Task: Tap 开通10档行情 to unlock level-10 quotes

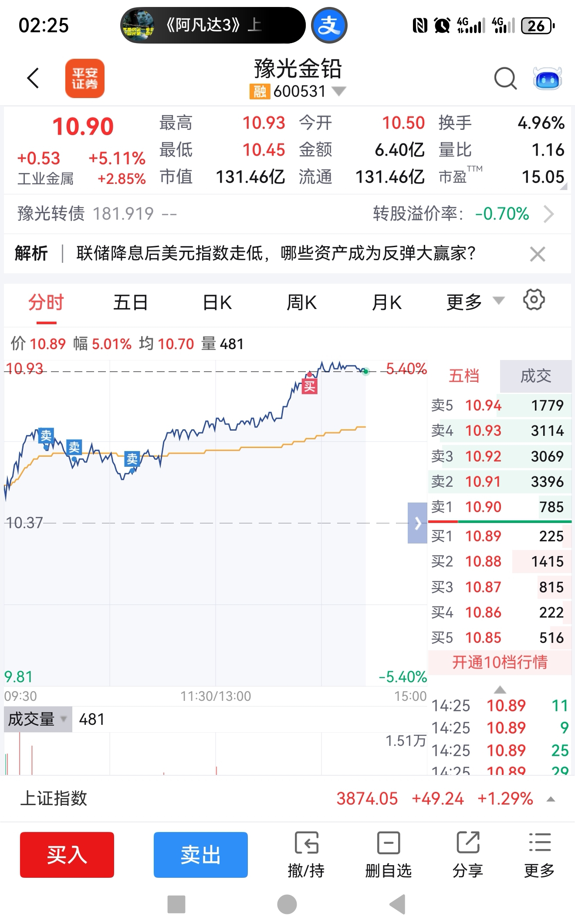Action: pyautogui.click(x=500, y=662)
